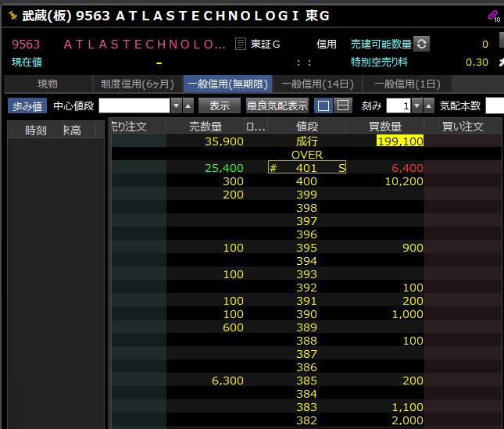Screen dimensions: 504x429
Task: Click buy quantity 2,000
Action: (x=408, y=420)
